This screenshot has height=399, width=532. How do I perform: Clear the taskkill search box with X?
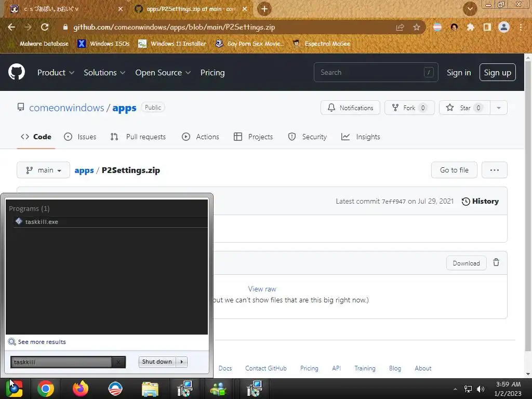[x=118, y=362]
